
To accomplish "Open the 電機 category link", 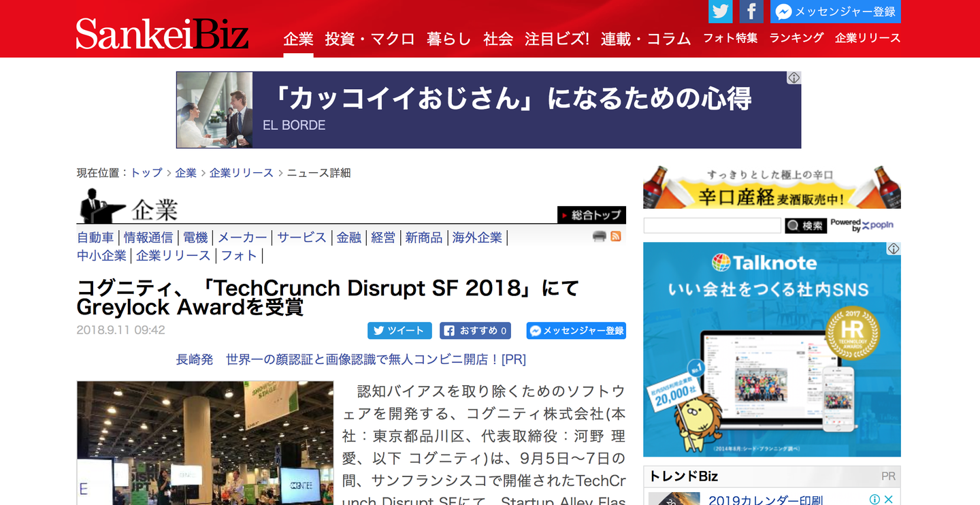I will coord(195,238).
